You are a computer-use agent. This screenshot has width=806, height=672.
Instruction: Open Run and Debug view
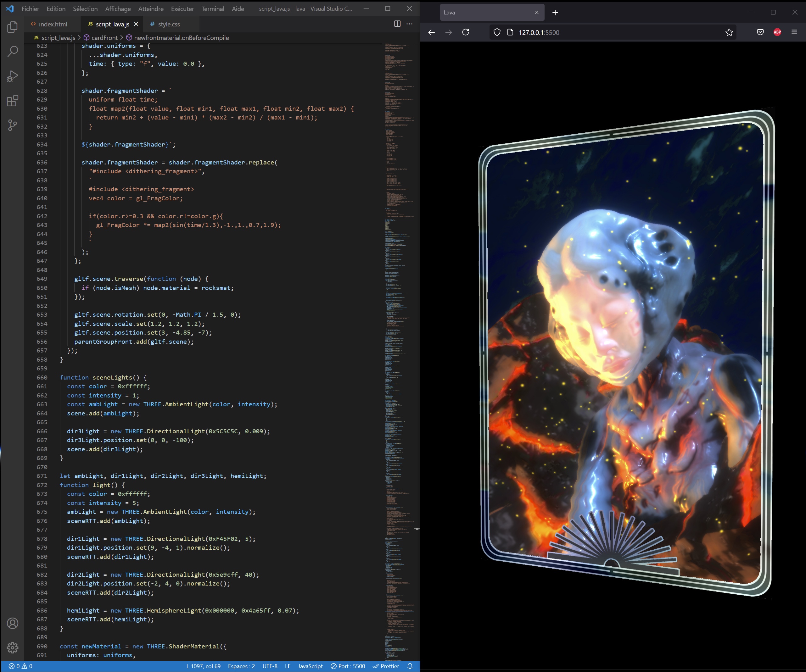coord(12,76)
